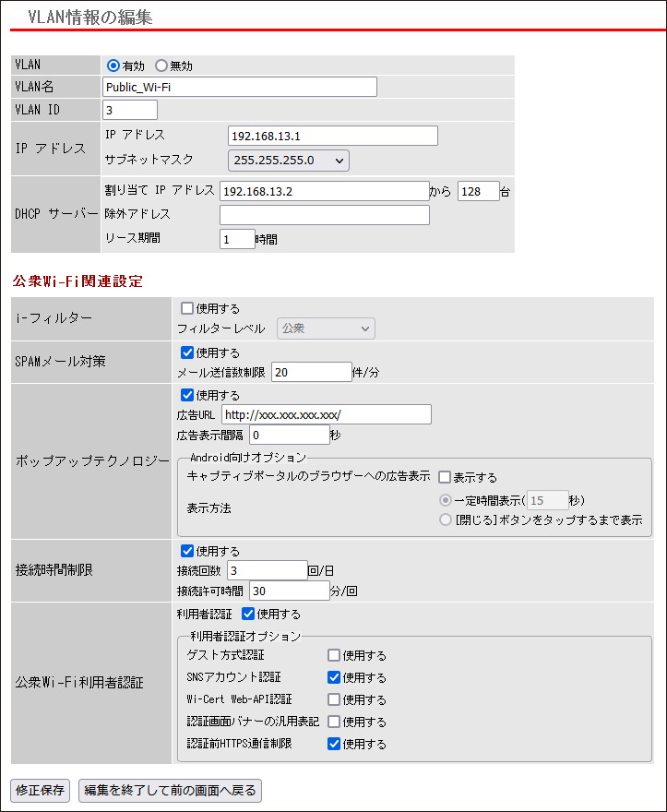Check キャプティブポータル 表示する checkbox
667x812 pixels.
point(445,477)
